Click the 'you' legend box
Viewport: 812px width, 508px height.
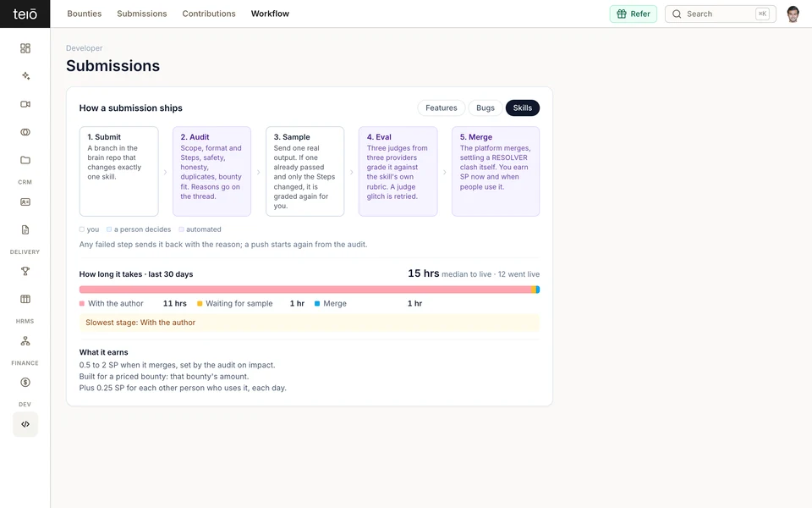82,229
